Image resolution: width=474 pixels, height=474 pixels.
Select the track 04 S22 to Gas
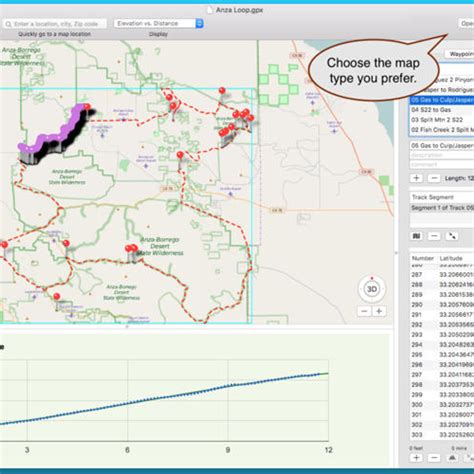(442, 110)
